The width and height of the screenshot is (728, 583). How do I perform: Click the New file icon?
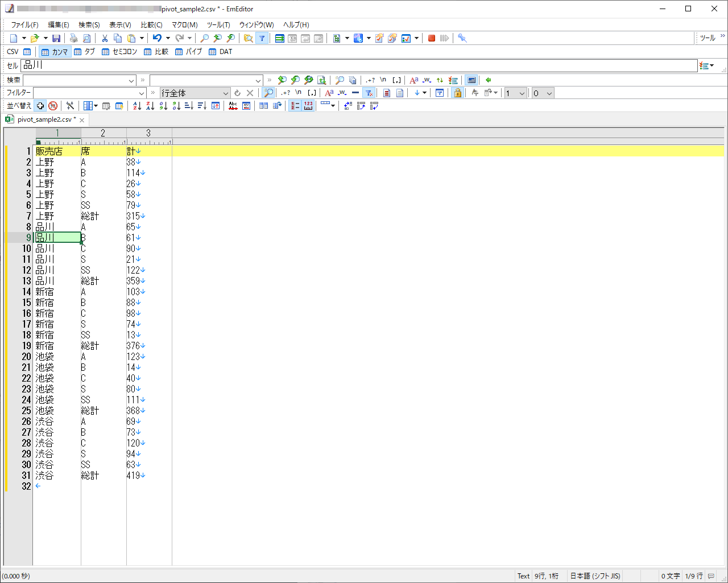pos(14,38)
